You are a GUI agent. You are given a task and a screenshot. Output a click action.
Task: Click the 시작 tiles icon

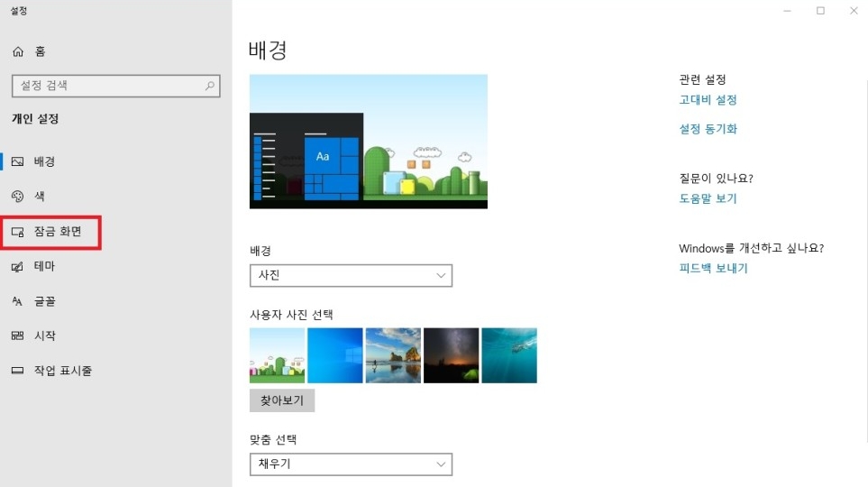(x=18, y=335)
